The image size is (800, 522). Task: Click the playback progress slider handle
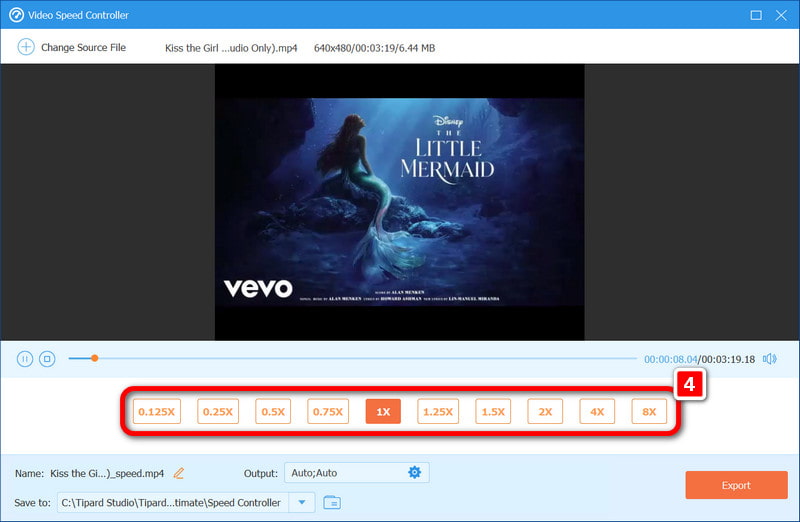[x=94, y=358]
